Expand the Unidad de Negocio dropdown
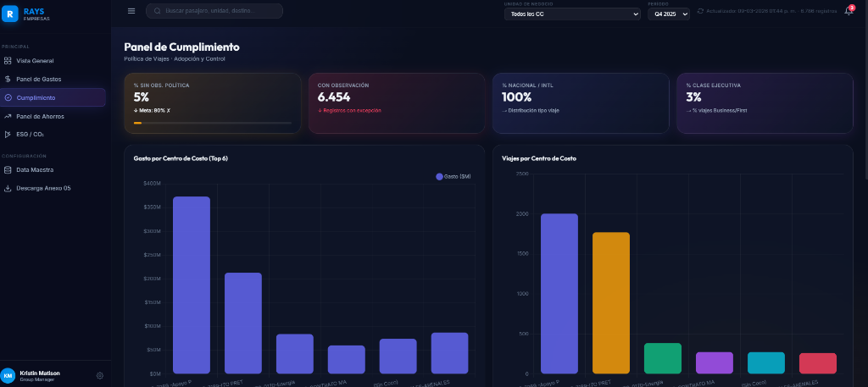The width and height of the screenshot is (868, 387). point(572,14)
